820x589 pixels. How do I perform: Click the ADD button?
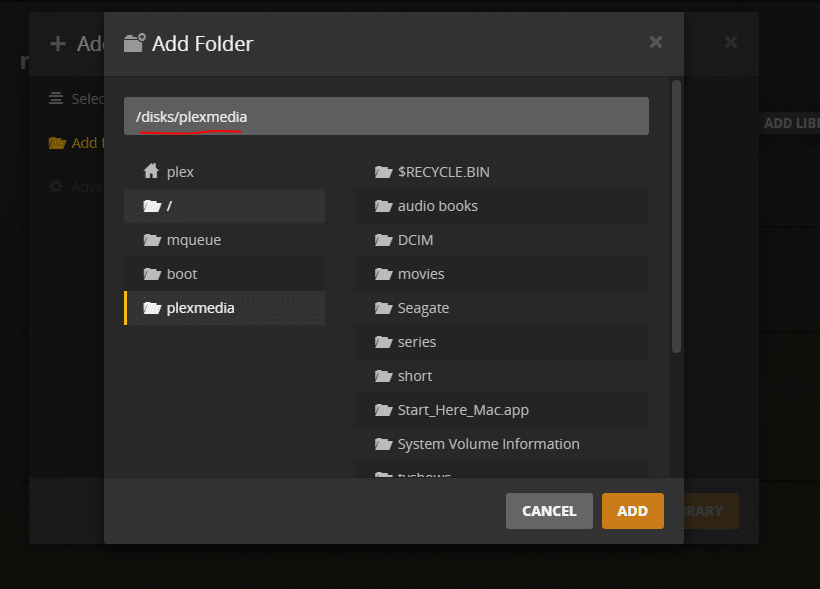pyautogui.click(x=632, y=511)
